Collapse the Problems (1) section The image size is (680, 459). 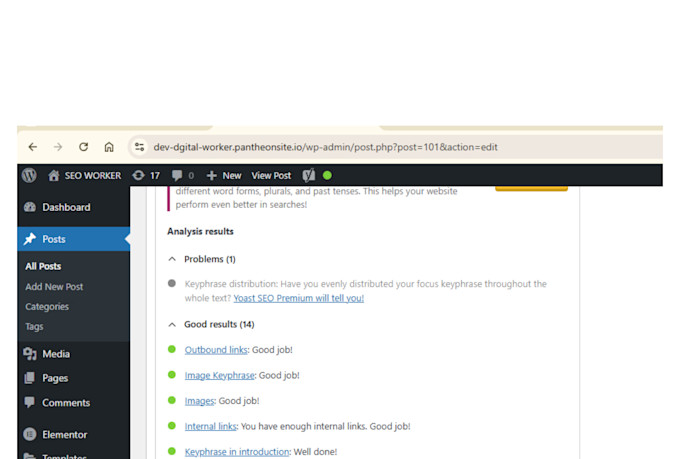coord(172,259)
